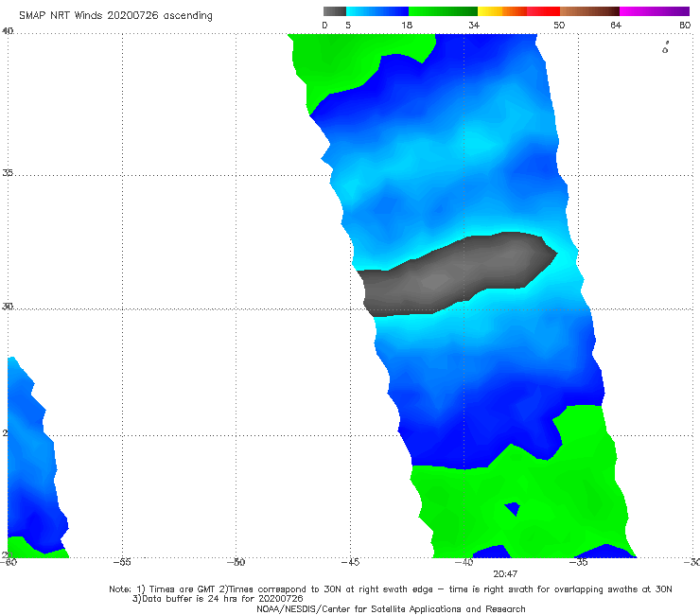700x615 pixels.
Task: Click the note "3)Data buffer is 24 hrs"
Action: (218, 599)
